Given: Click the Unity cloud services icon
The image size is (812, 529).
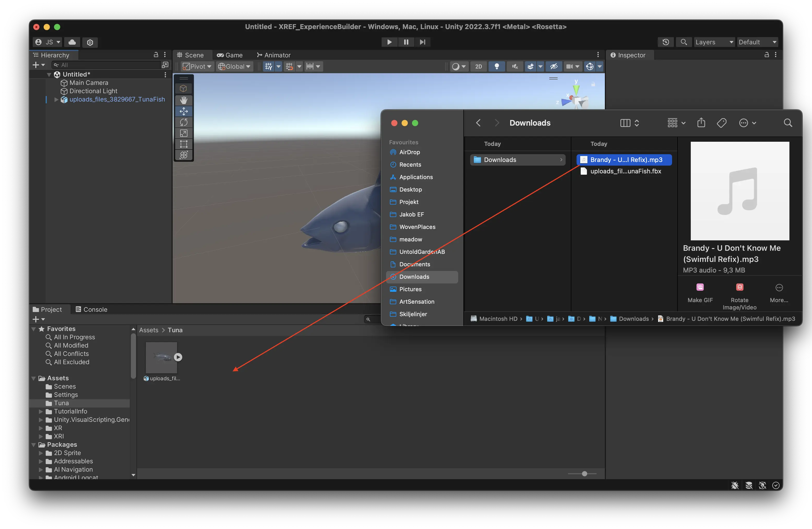Looking at the screenshot, I should (72, 42).
